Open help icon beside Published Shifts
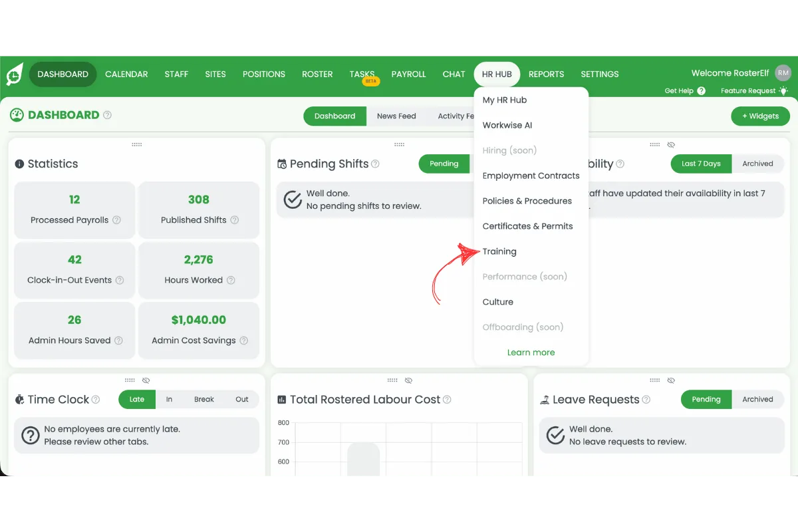 pyautogui.click(x=235, y=220)
